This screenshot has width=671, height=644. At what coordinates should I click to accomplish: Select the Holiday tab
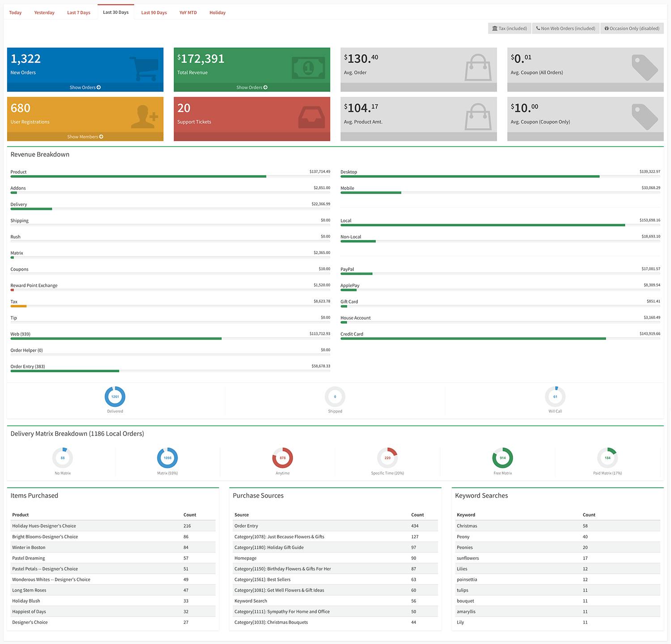pyautogui.click(x=217, y=13)
